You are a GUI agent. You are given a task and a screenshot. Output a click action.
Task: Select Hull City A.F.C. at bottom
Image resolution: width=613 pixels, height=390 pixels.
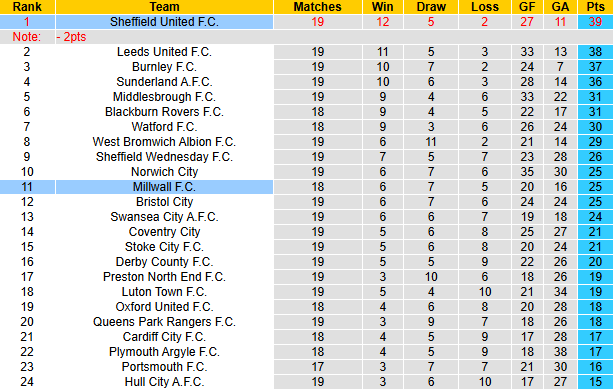pos(164,382)
